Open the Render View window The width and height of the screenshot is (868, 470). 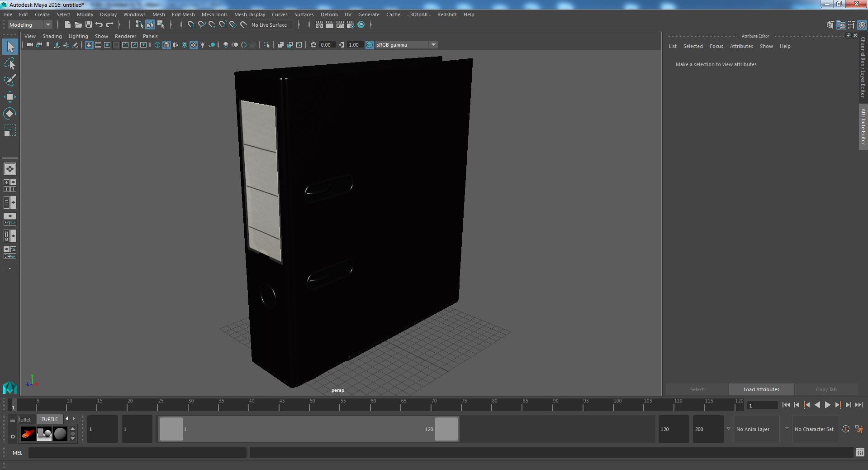point(319,25)
